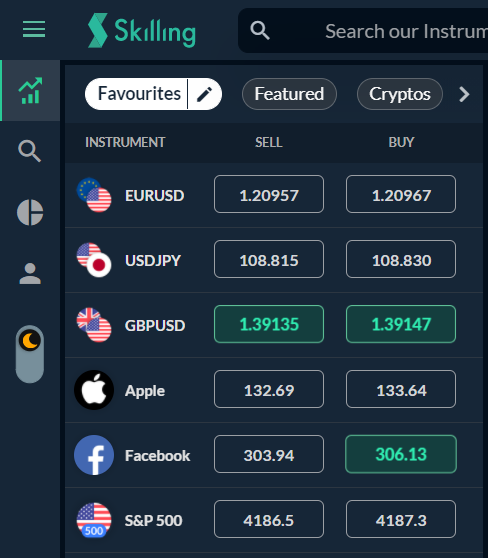This screenshot has height=558, width=488.
Task: Open the S&P 500 instrument row
Action: point(274,520)
